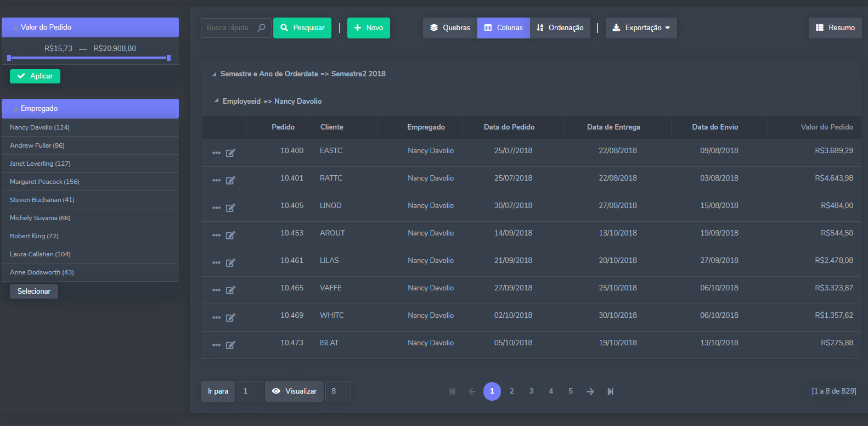Apply the order value filter

(35, 76)
